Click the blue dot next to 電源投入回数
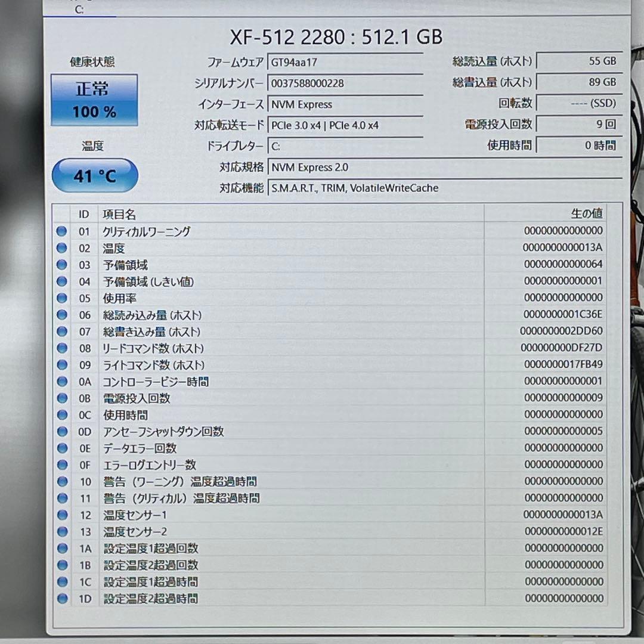This screenshot has height=644, width=644. click(x=62, y=399)
